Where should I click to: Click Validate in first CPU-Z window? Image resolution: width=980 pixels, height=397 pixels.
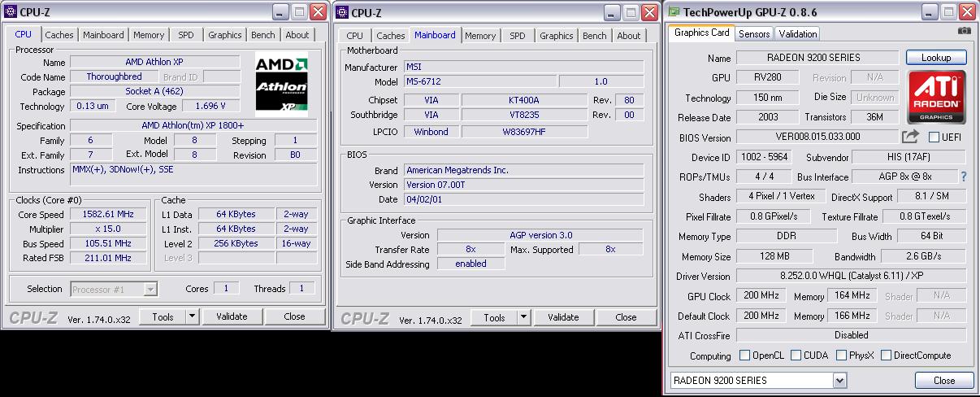pos(232,316)
